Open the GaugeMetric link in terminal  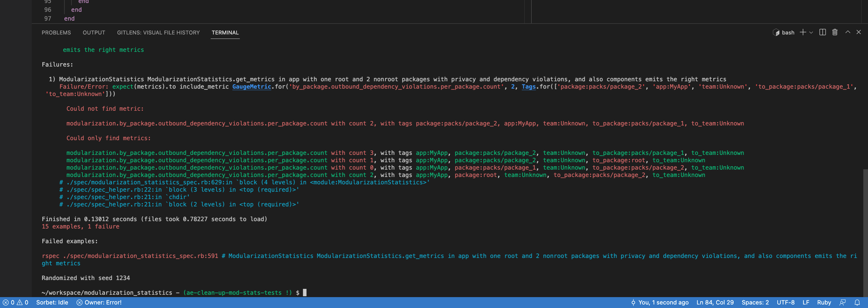(252, 87)
